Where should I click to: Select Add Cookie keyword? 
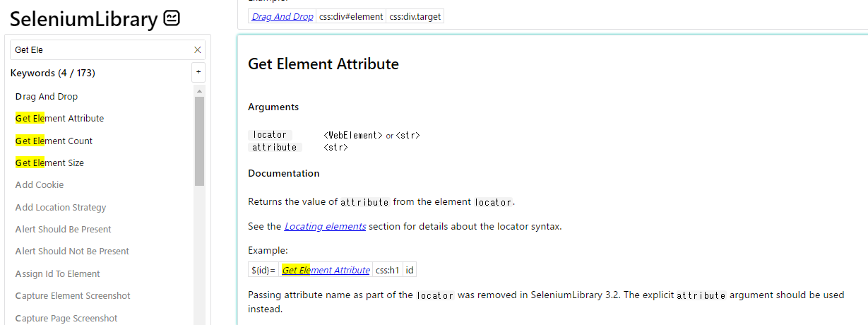40,184
